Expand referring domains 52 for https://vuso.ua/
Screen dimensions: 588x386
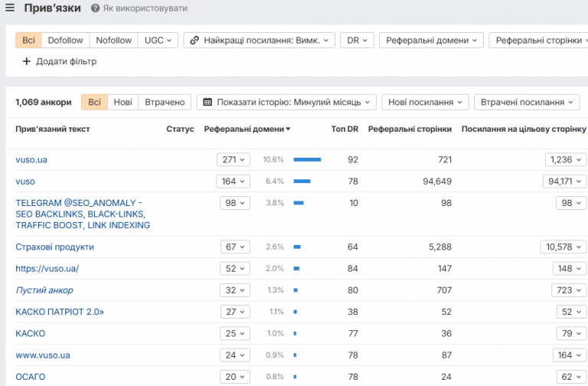click(235, 269)
